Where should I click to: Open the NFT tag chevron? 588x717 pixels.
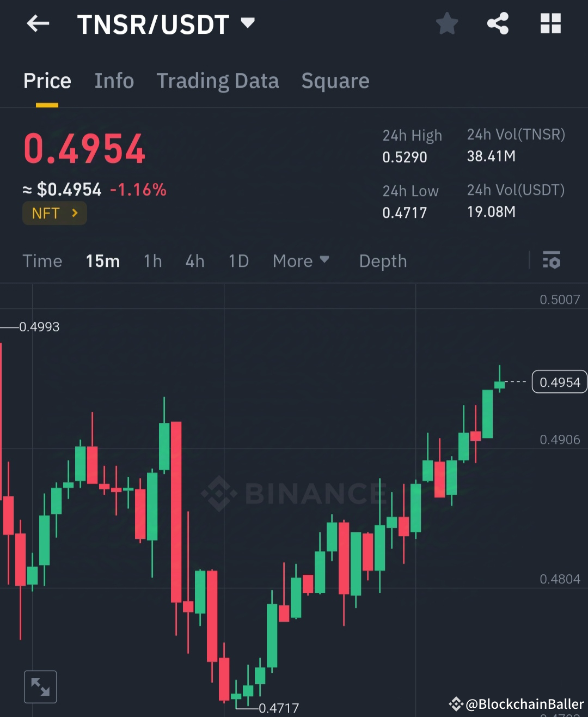pos(73,213)
